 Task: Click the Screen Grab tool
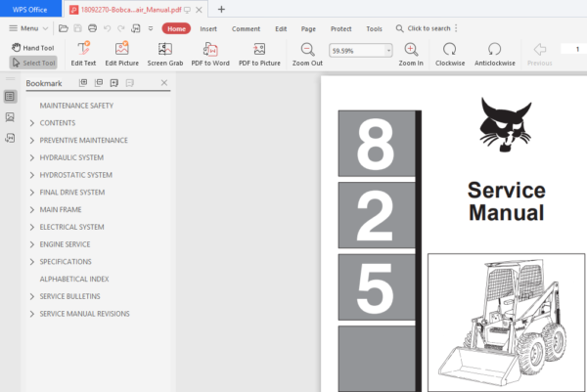(165, 54)
